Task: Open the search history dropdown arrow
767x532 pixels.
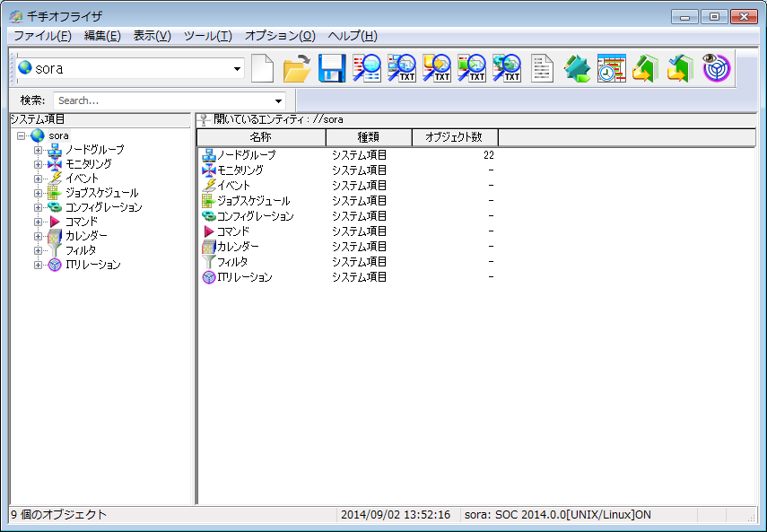Action: 278,101
